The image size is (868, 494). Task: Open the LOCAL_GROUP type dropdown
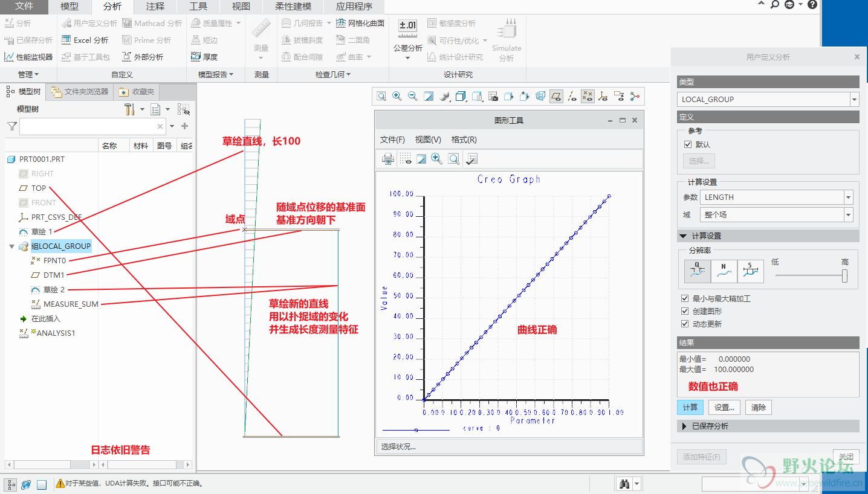coord(854,100)
